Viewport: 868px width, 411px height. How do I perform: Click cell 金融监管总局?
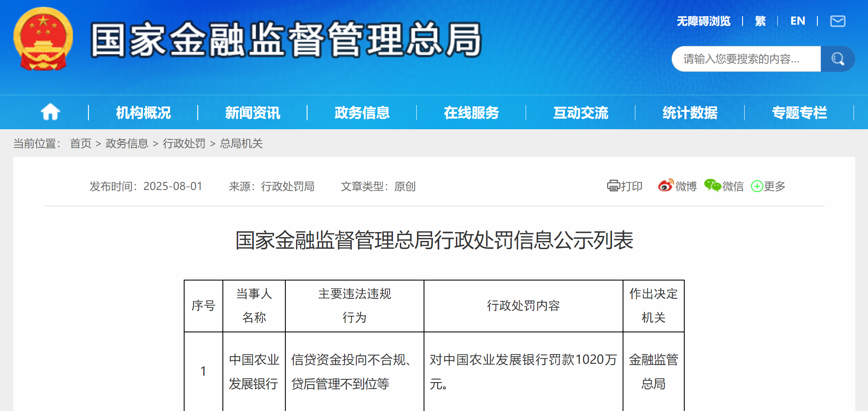point(653,371)
